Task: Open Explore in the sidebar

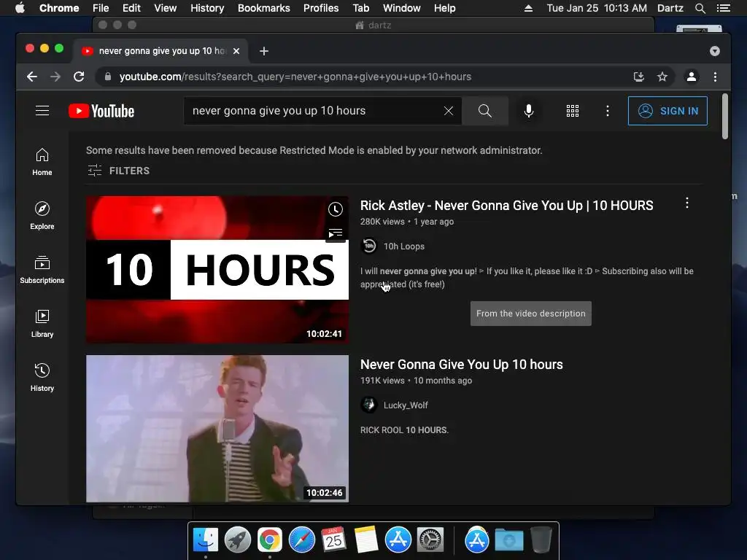Action: tap(42, 216)
